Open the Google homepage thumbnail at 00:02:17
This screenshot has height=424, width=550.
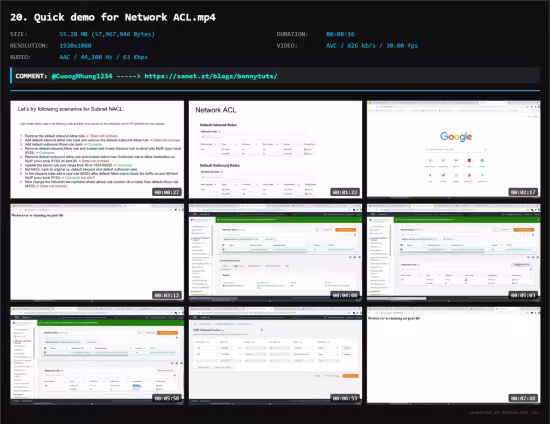coord(454,149)
